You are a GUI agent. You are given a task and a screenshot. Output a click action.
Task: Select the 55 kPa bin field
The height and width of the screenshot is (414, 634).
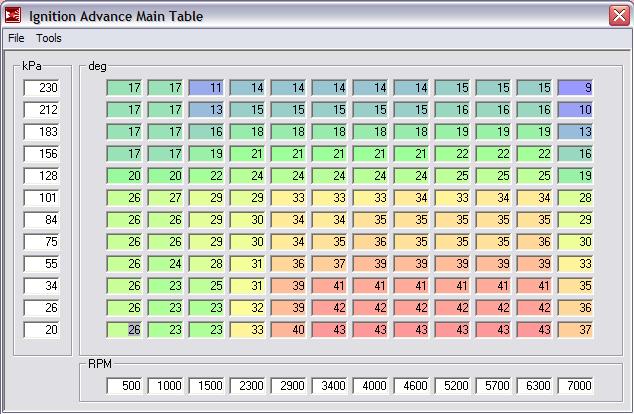pyautogui.click(x=42, y=264)
